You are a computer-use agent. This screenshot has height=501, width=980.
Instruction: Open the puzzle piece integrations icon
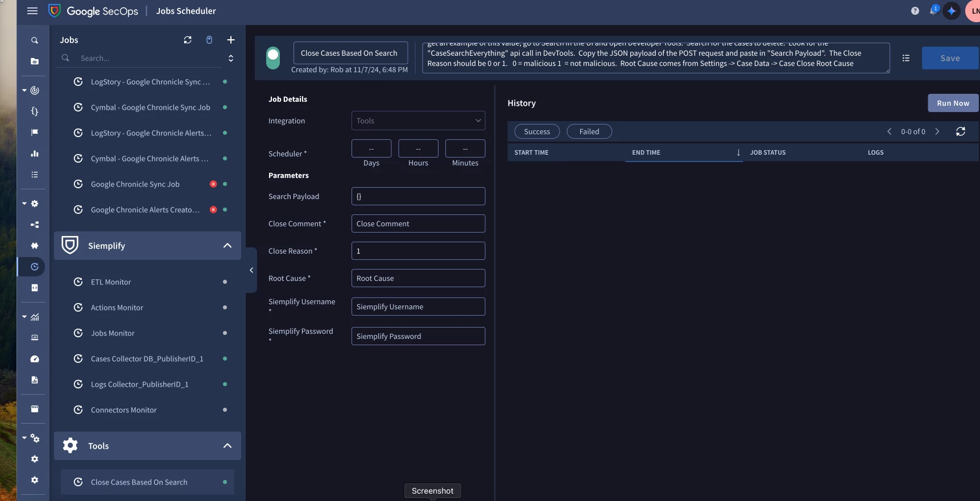35,246
